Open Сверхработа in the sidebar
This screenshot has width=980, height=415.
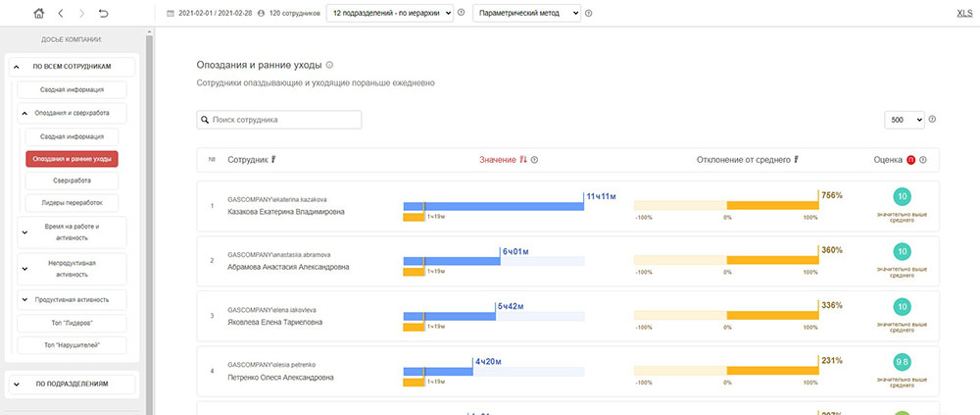72,181
